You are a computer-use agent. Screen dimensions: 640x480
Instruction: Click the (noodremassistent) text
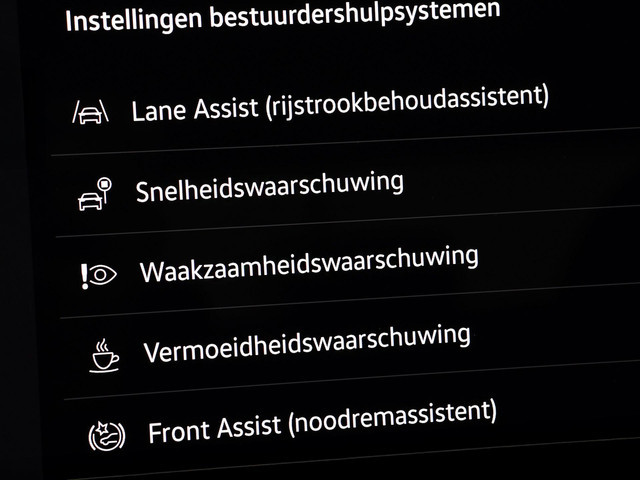click(x=393, y=418)
